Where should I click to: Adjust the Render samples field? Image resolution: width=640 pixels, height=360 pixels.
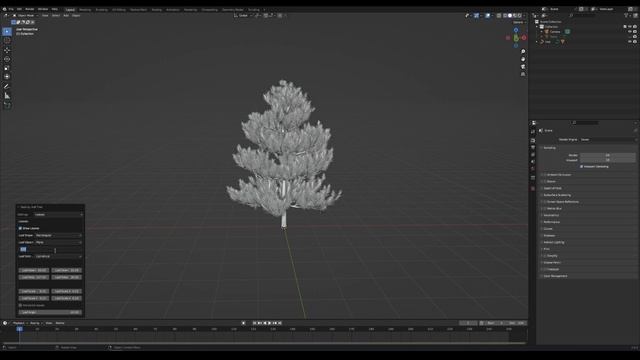click(608, 155)
